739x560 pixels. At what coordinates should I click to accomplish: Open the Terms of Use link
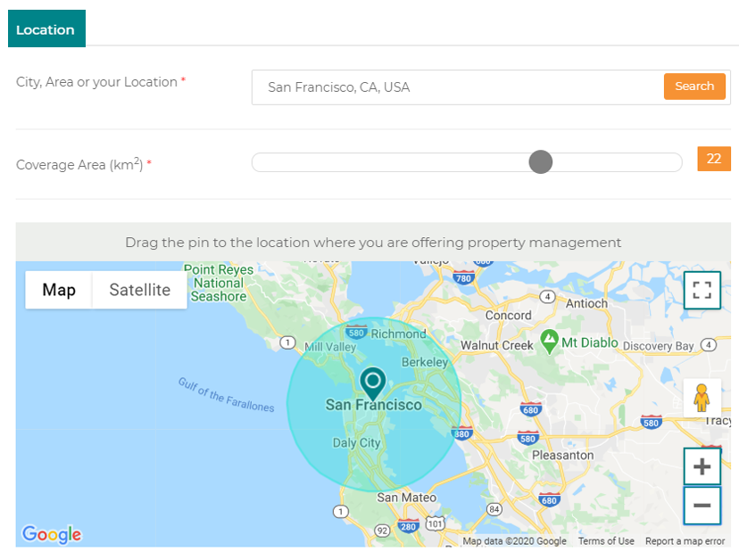pyautogui.click(x=606, y=541)
